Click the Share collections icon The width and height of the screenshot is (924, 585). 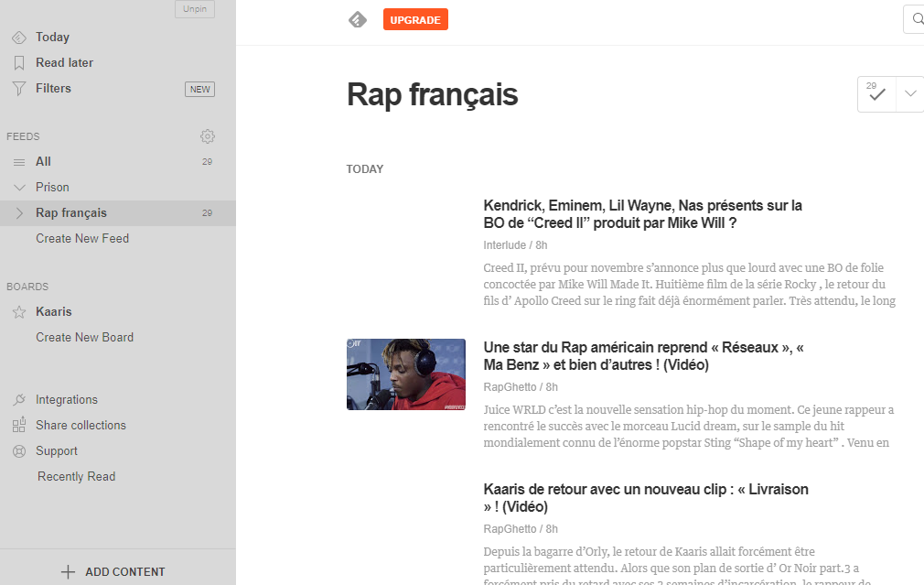pos(18,426)
